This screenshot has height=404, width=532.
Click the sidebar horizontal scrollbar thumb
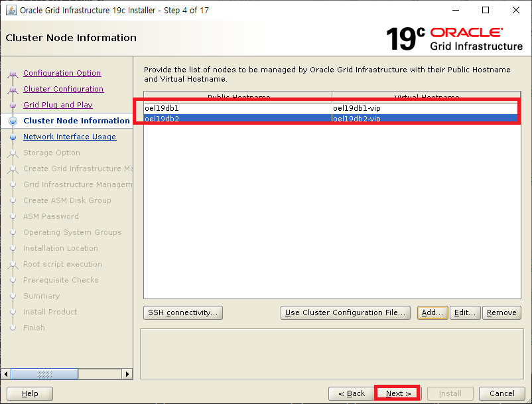(45, 374)
